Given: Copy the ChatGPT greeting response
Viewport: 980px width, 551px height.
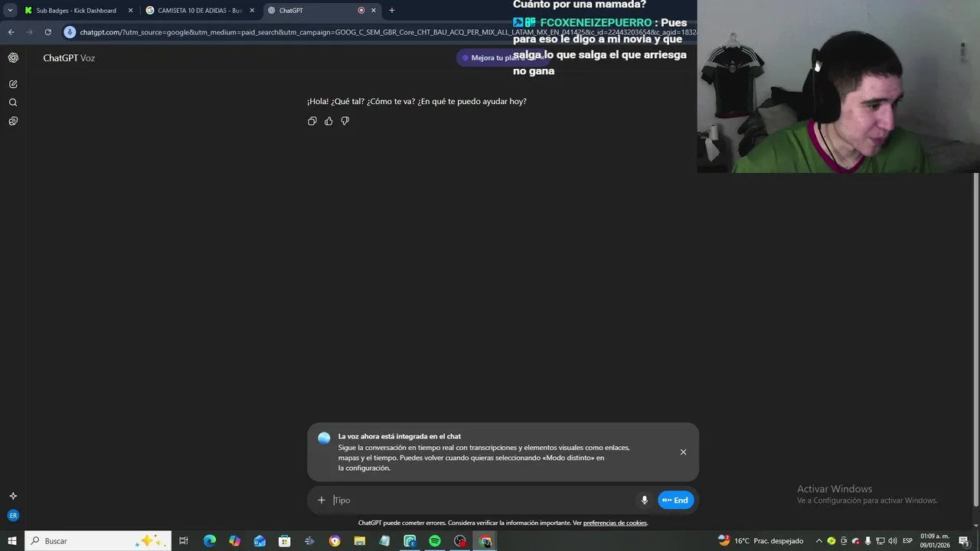Looking at the screenshot, I should point(312,121).
